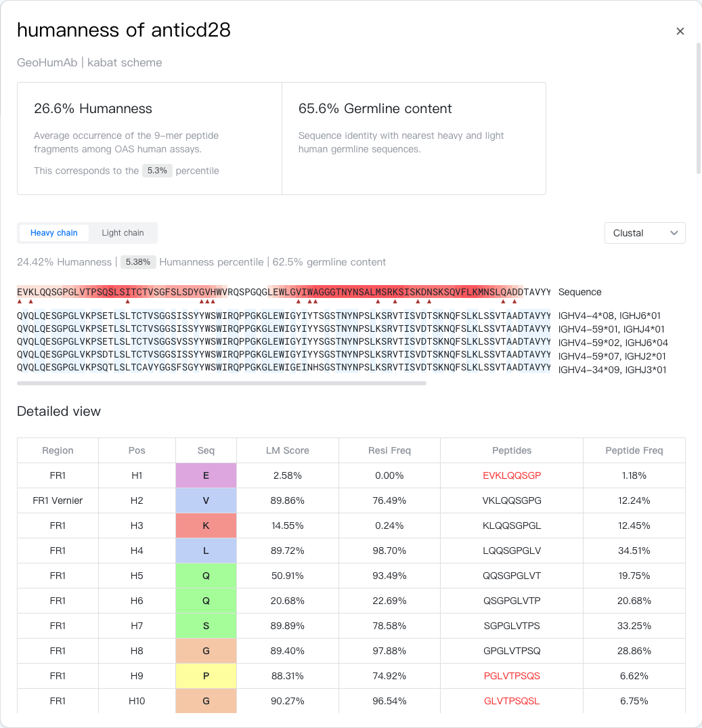Viewport: 702px width, 728px height.
Task: Click the first red triangle marker under sequence
Action: point(20,302)
